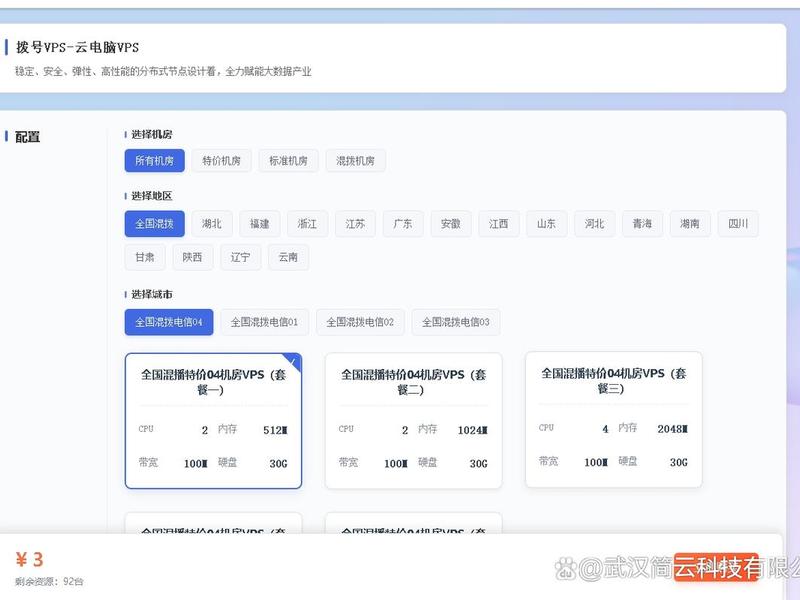Click the 1024M memory value in 套餐二
This screenshot has height=600, width=800.
click(x=472, y=430)
